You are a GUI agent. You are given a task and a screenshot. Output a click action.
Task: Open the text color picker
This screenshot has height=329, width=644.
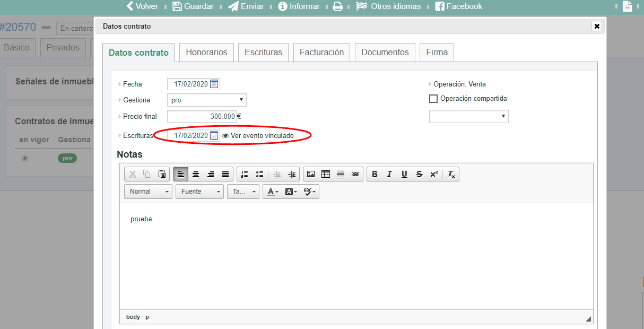coord(272,192)
